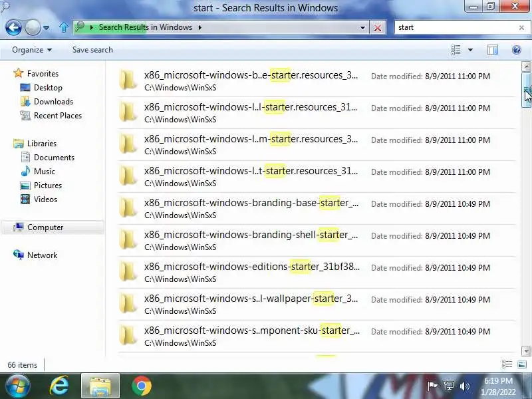Select folder x86_microsoft-windows-s..l-wallpaper-starter
This screenshot has height=399, width=532.
click(x=317, y=304)
